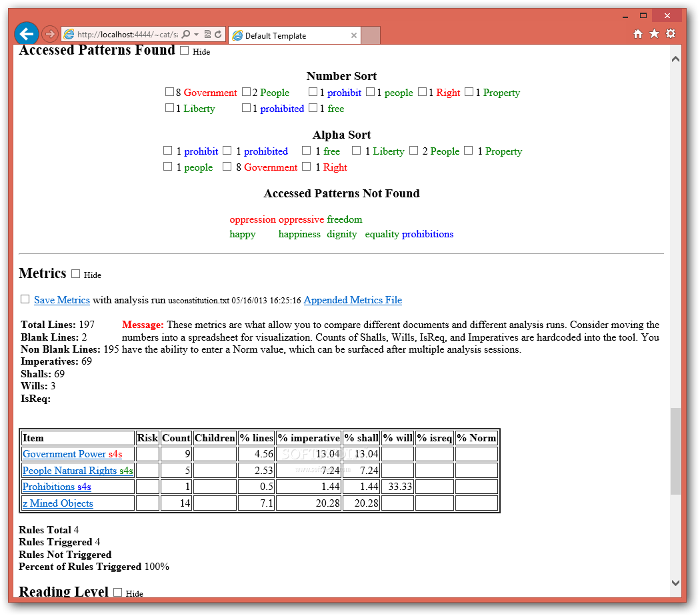
Task: Expand the address bar autocomplete dropdown arrow
Action: [x=197, y=35]
